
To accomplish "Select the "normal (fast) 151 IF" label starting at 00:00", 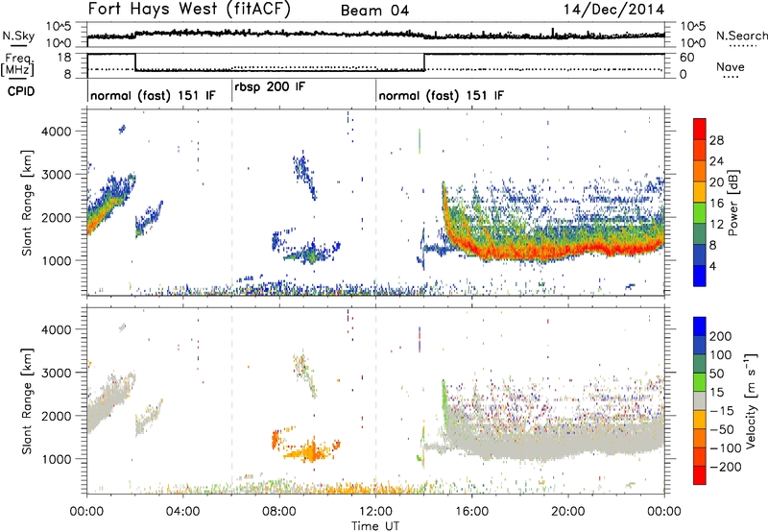I will 153,95.
